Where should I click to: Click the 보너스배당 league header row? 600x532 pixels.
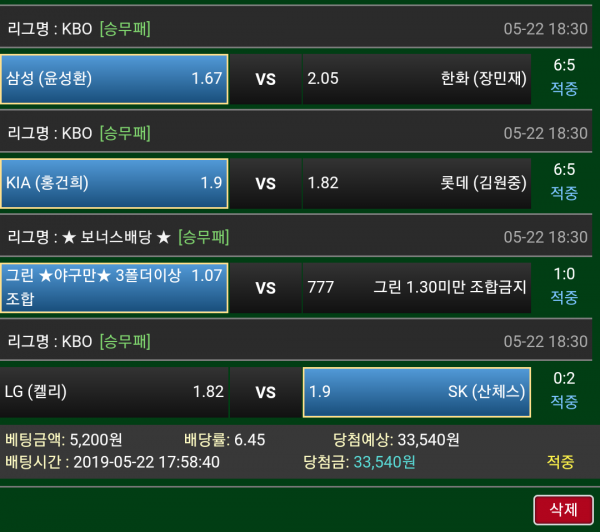coord(296,237)
